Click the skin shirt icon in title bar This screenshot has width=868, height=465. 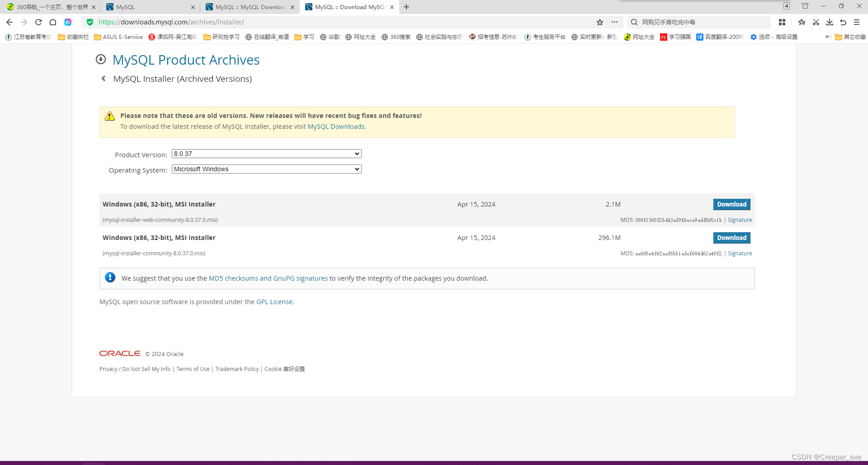click(805, 6)
